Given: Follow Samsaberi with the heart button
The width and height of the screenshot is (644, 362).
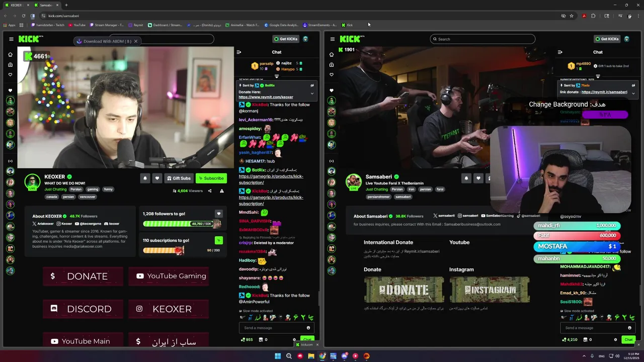Looking at the screenshot, I should [x=478, y=178].
